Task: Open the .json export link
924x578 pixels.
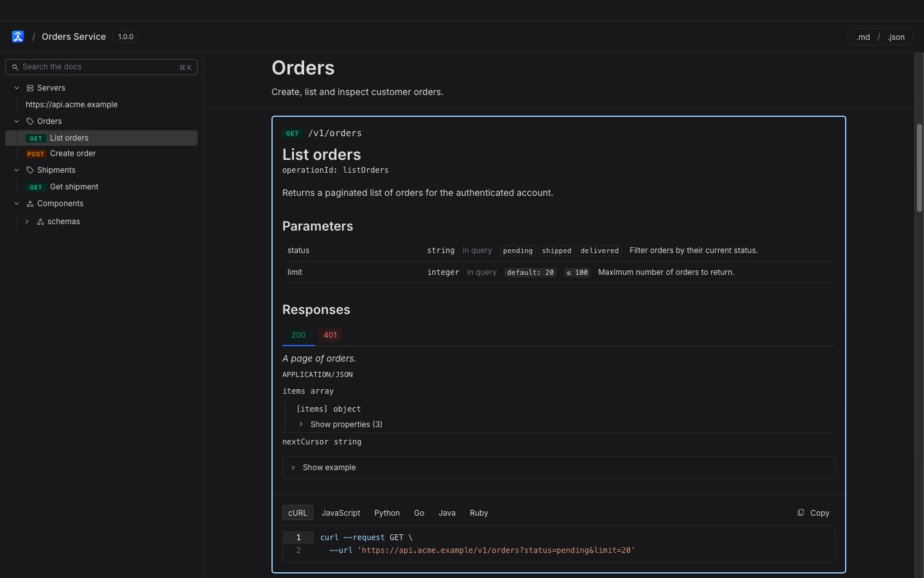Action: coord(896,37)
